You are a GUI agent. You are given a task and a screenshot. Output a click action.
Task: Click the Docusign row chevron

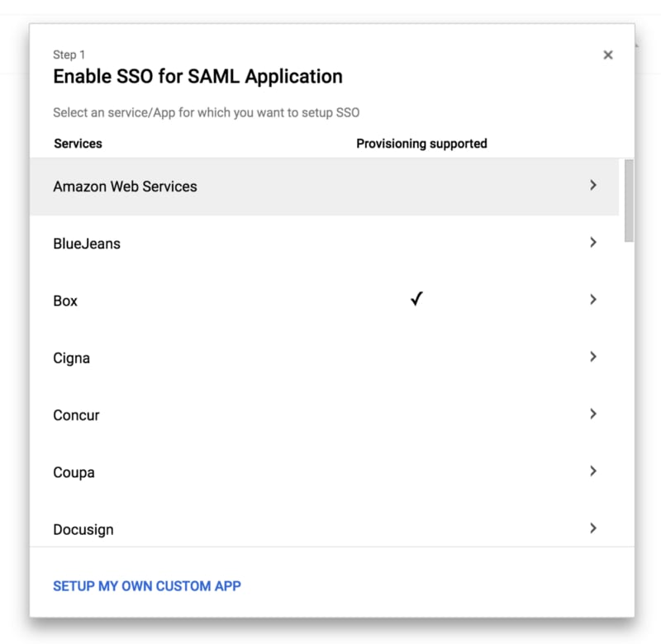pos(593,528)
